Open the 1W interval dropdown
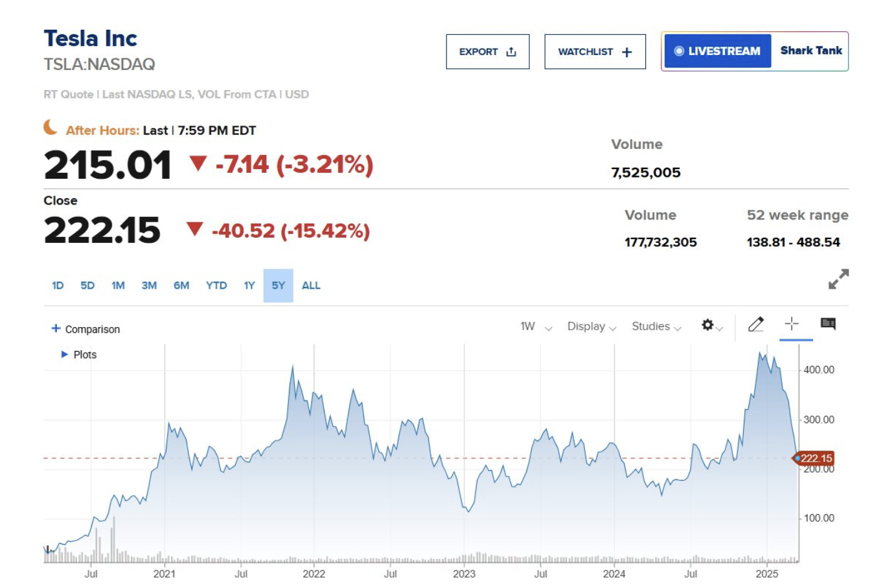 coord(535,327)
